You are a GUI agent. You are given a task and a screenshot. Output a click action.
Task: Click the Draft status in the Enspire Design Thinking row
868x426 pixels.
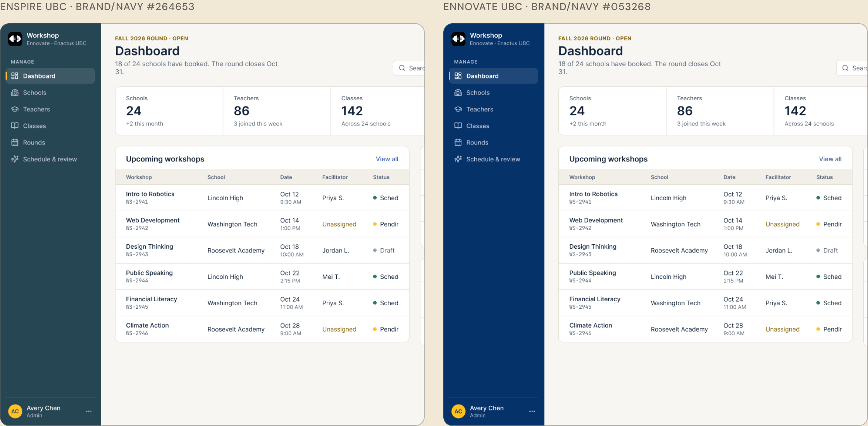pyautogui.click(x=384, y=251)
